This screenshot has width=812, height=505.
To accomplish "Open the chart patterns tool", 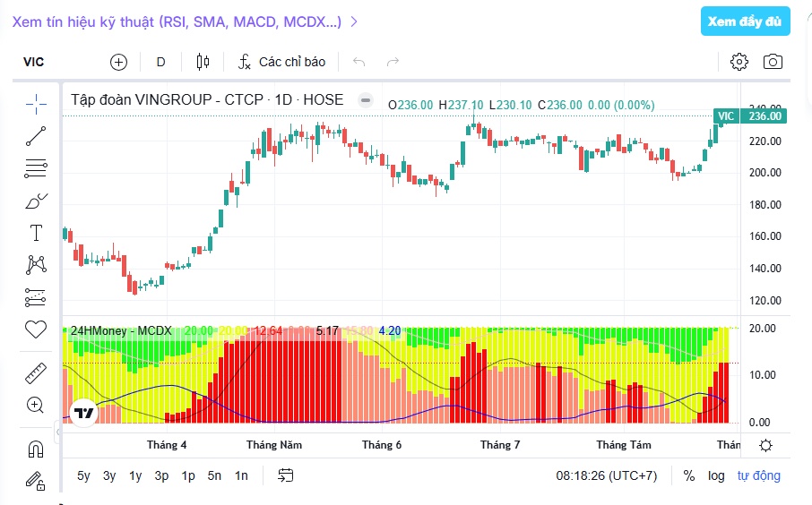I will pyautogui.click(x=36, y=264).
